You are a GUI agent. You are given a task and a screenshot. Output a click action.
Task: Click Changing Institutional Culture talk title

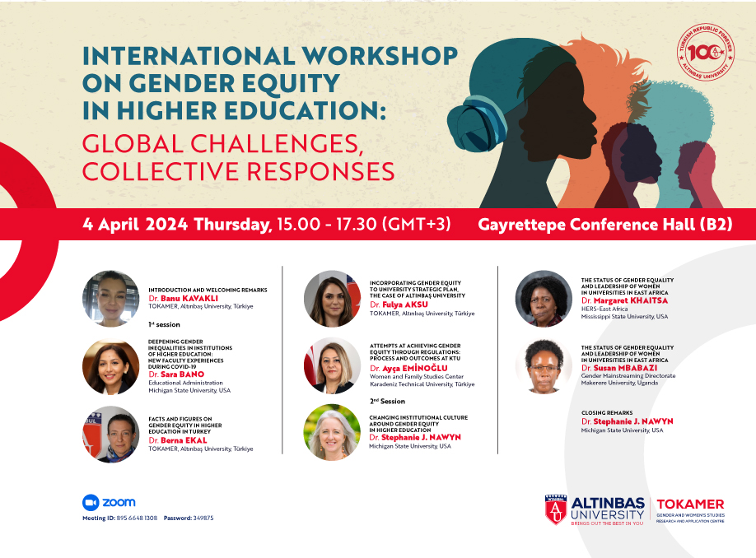tap(418, 424)
